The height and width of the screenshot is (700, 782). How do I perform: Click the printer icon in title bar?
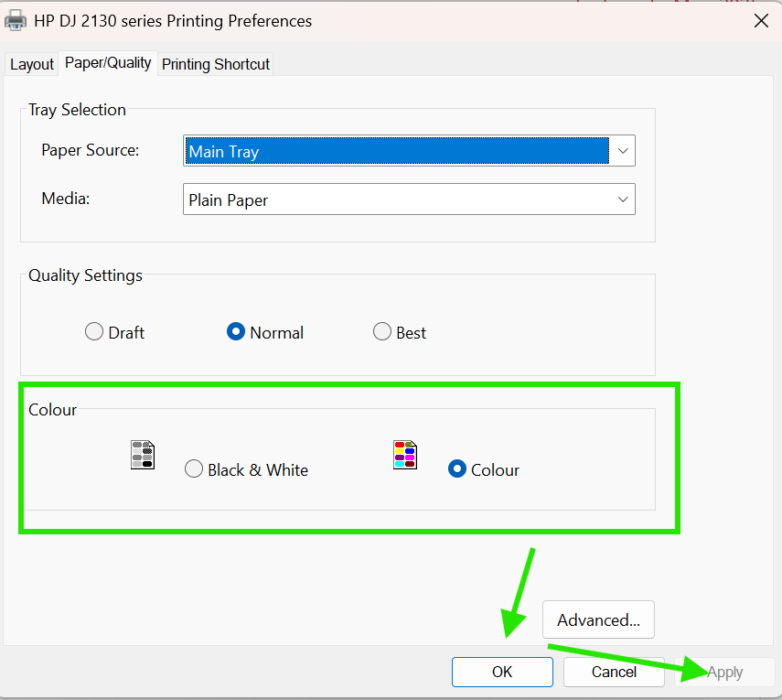pos(16,21)
